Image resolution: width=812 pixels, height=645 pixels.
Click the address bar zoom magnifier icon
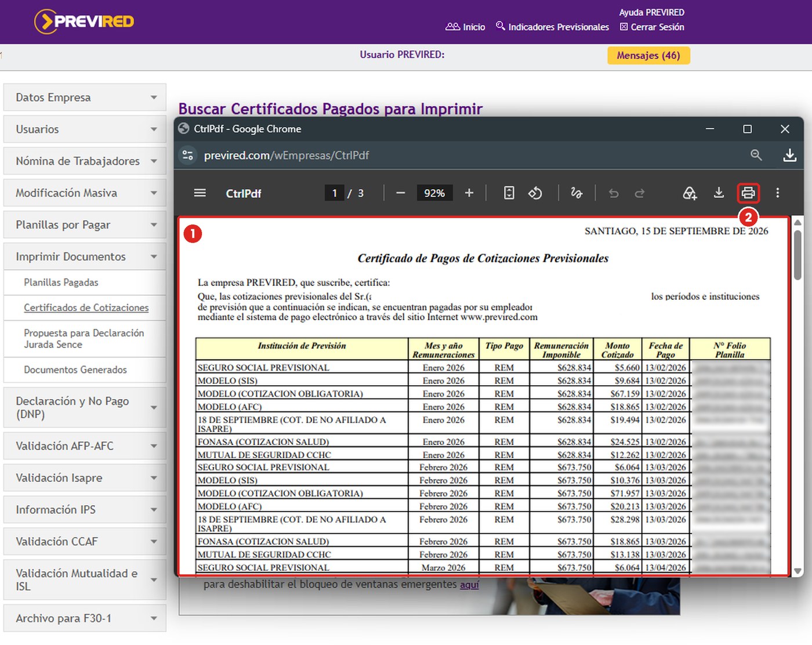click(756, 155)
